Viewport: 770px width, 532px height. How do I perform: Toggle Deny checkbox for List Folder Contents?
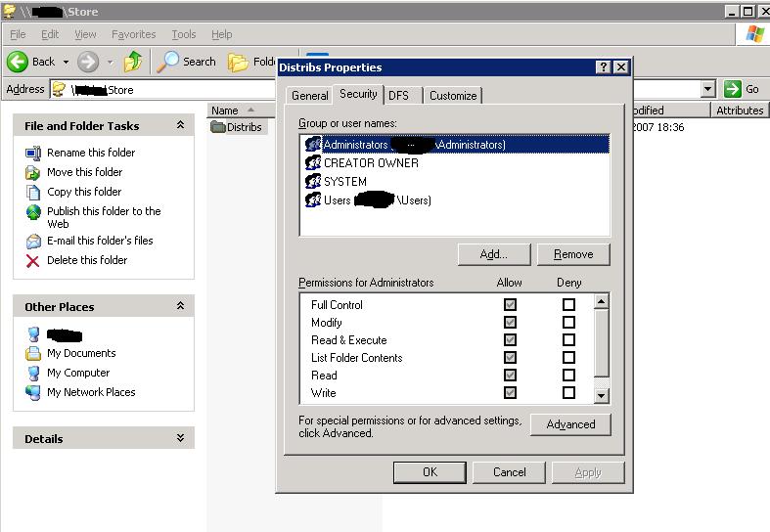[568, 358]
